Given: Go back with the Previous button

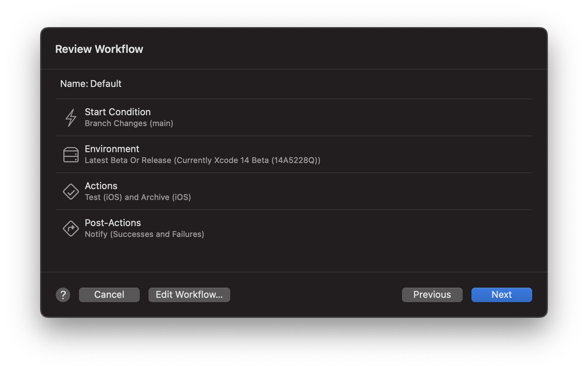Looking at the screenshot, I should click(432, 295).
